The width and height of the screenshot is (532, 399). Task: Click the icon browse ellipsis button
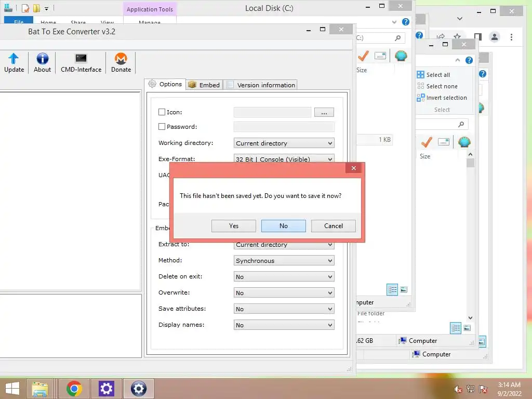(x=324, y=112)
